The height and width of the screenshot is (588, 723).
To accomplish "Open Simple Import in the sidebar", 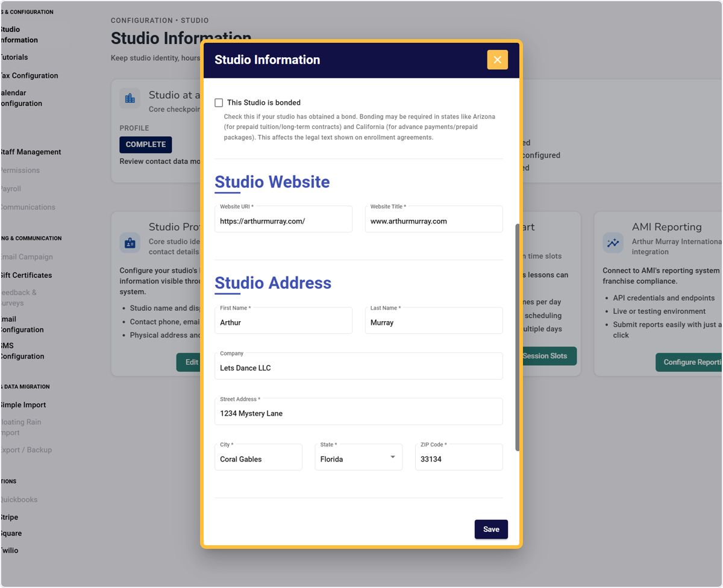I will [x=23, y=405].
